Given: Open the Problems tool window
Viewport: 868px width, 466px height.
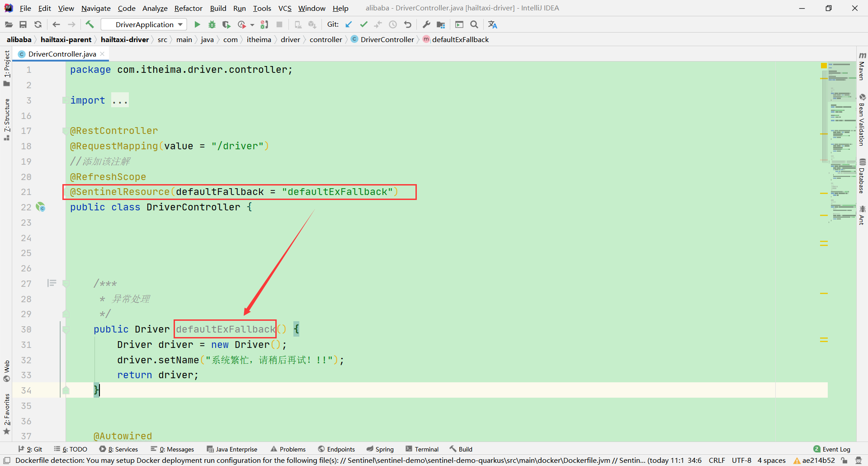Looking at the screenshot, I should click(288, 449).
